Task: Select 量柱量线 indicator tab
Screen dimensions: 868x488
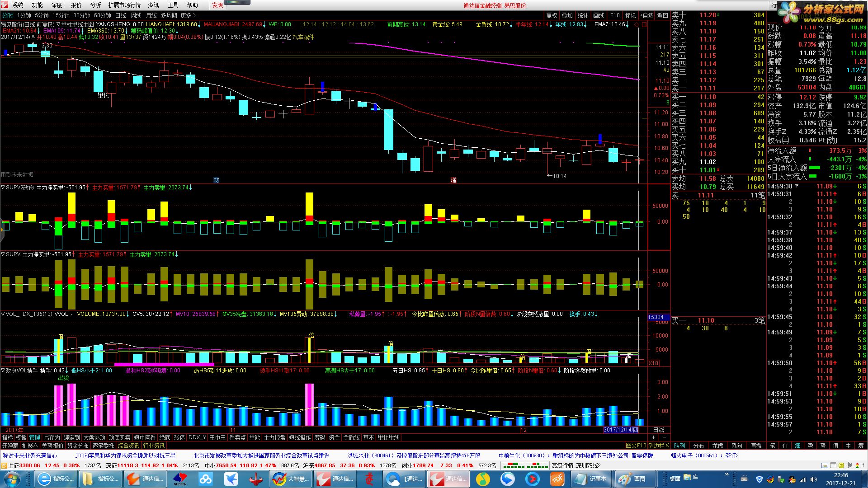Action: [388, 437]
